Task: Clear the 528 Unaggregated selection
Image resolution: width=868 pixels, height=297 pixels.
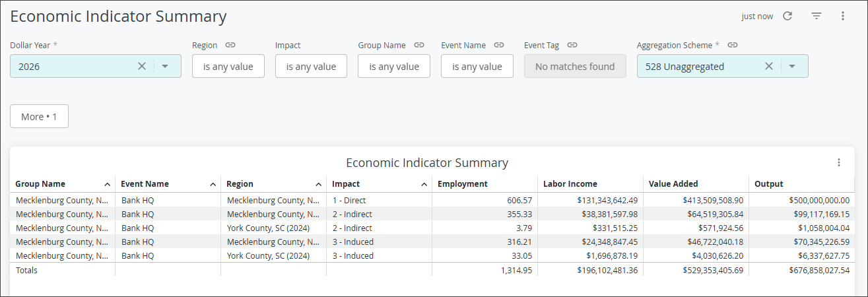Action: pyautogui.click(x=769, y=66)
